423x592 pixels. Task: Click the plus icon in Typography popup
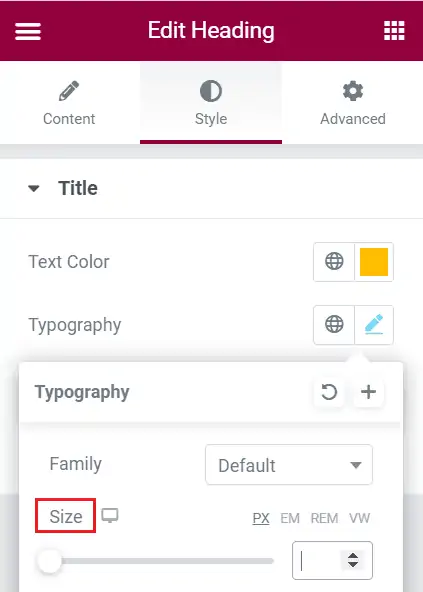pyautogui.click(x=368, y=392)
